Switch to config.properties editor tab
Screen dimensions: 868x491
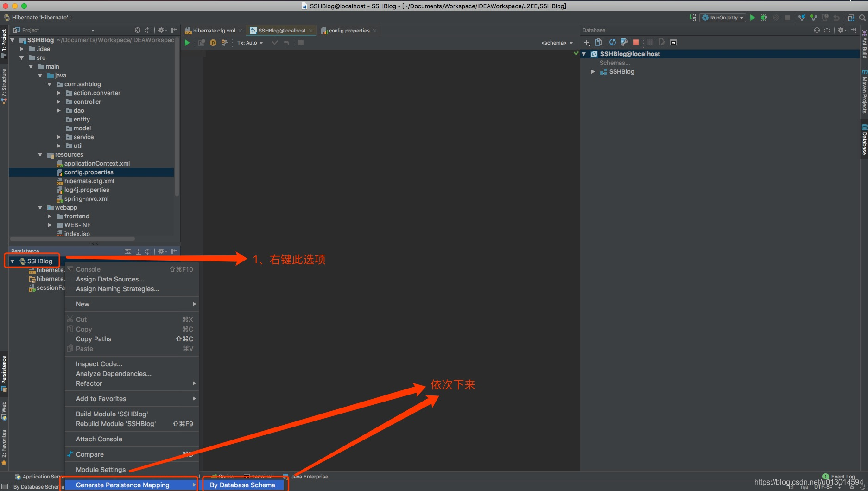[x=349, y=31]
